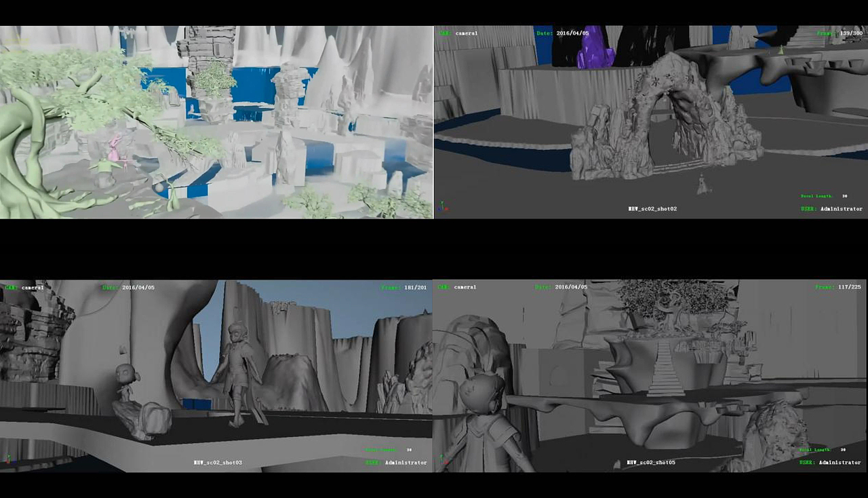This screenshot has height=498, width=868.
Task: Click the XYZ axis gizmo in shot05 panel
Action: coord(442,459)
